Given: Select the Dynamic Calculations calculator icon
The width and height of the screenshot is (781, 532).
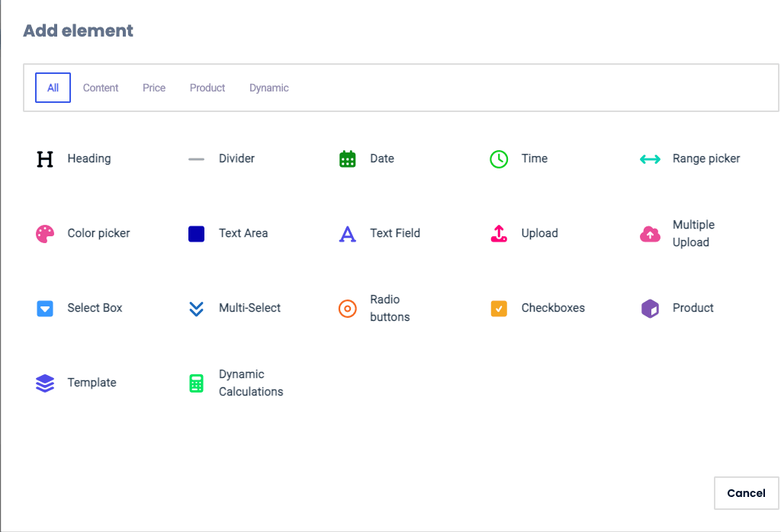Looking at the screenshot, I should click(196, 383).
